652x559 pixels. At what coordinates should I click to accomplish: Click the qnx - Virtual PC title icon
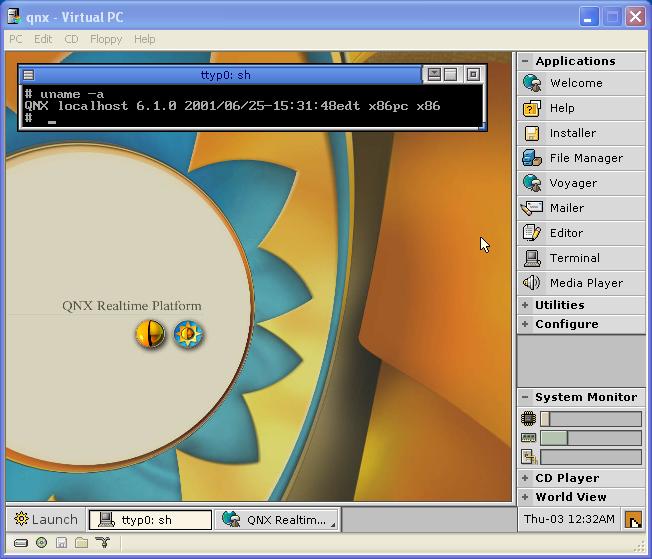click(15, 17)
